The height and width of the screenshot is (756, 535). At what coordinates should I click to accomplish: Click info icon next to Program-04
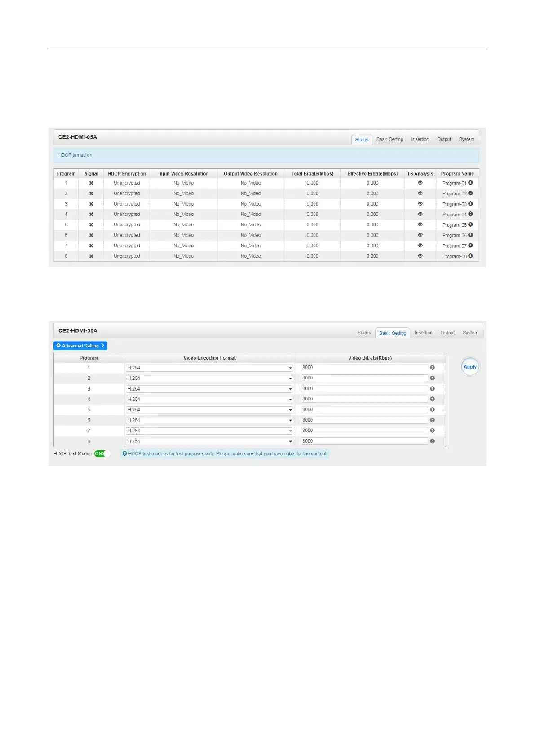(x=470, y=214)
